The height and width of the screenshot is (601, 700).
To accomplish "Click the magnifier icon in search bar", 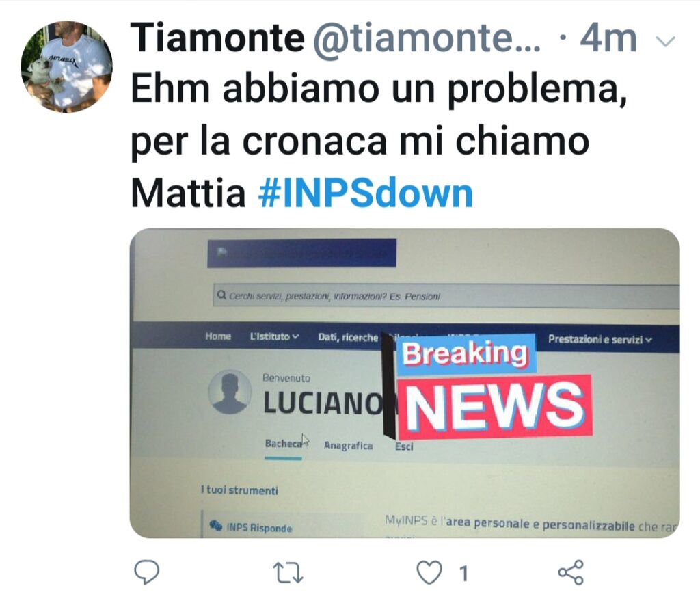I will pyautogui.click(x=221, y=295).
